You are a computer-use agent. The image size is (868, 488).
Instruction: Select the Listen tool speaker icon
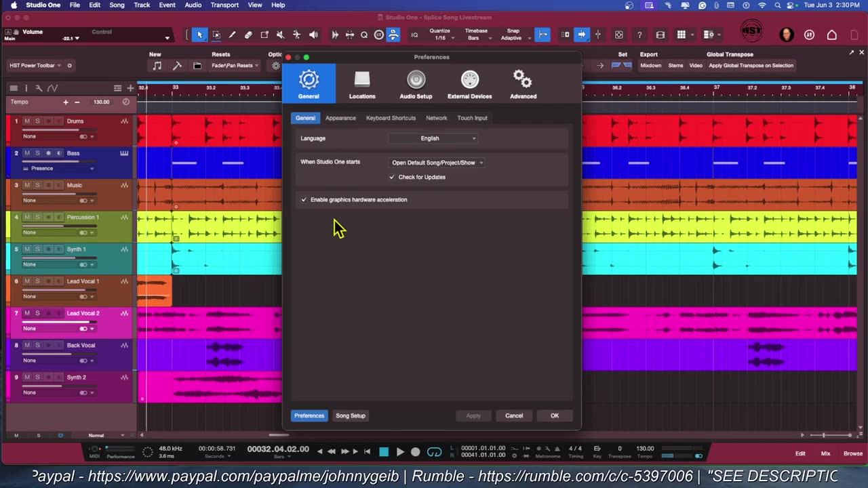pyautogui.click(x=313, y=35)
